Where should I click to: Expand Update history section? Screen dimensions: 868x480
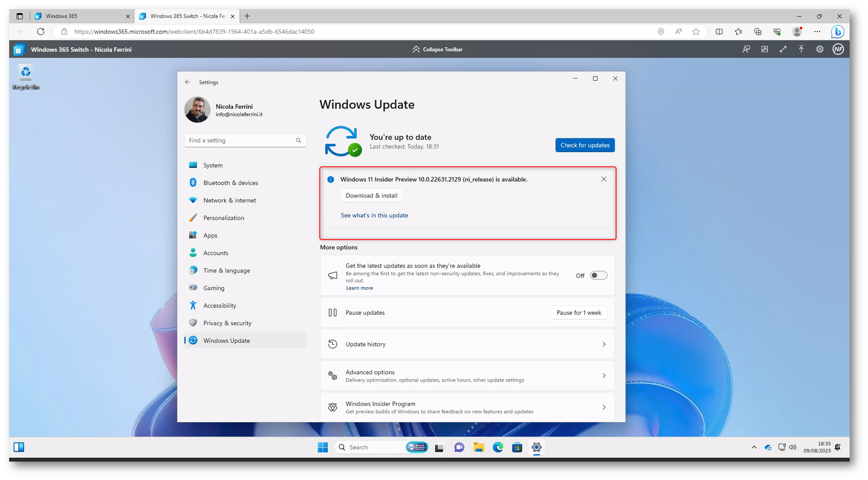pyautogui.click(x=467, y=344)
